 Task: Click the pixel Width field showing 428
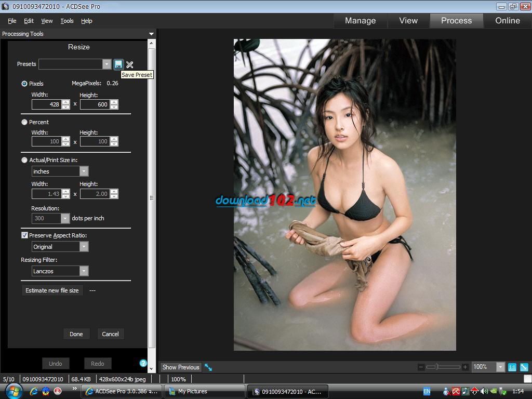coord(47,104)
